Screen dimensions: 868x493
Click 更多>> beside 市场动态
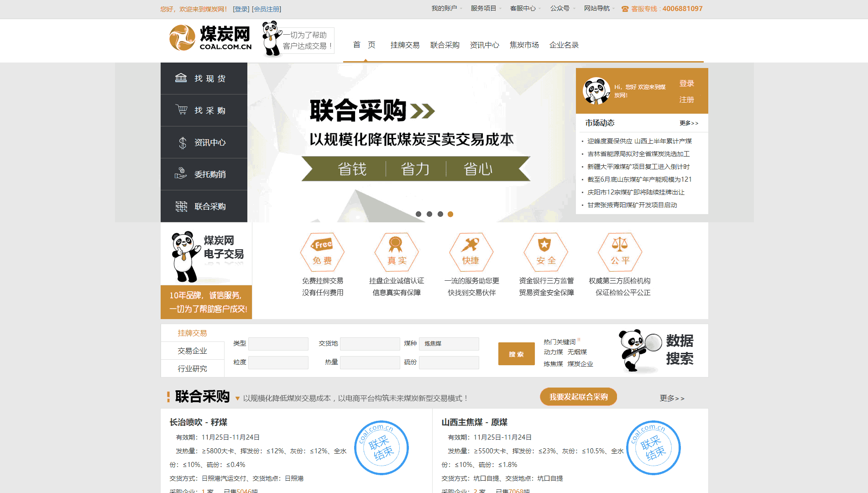(689, 123)
